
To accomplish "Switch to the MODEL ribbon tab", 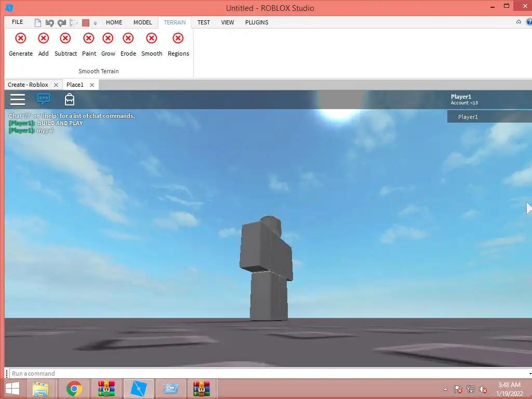I will (x=142, y=22).
